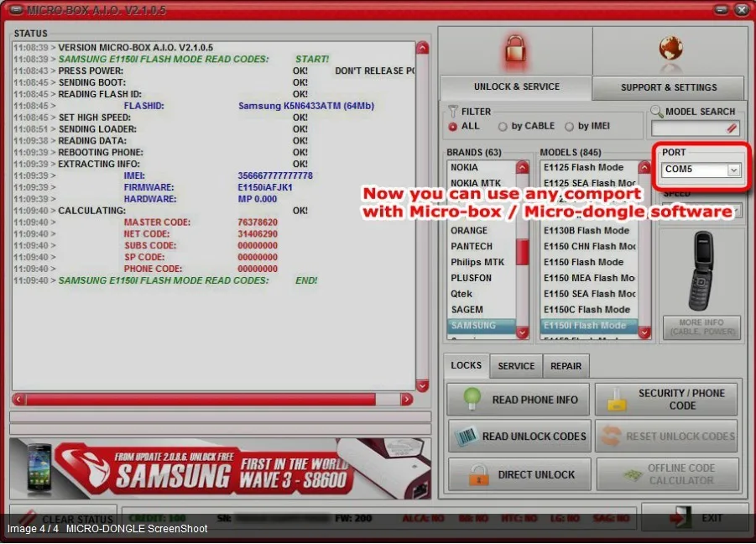Click the right arrow of the horizontal log scrollbar

tap(406, 400)
